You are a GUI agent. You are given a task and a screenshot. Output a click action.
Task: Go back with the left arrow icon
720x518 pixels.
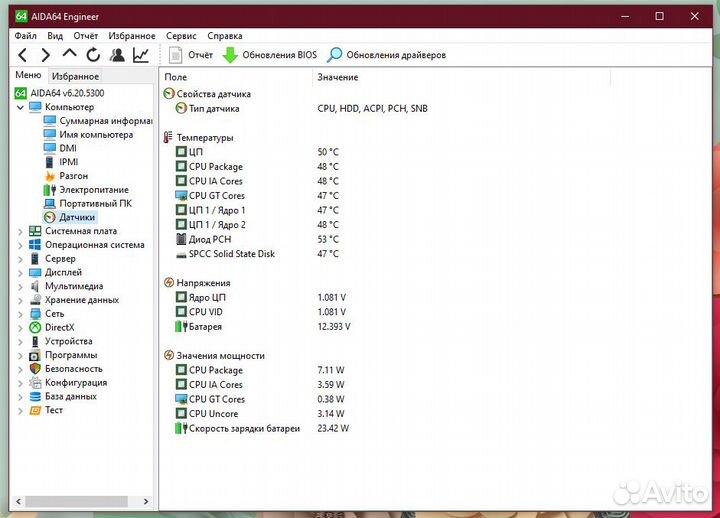click(22, 55)
